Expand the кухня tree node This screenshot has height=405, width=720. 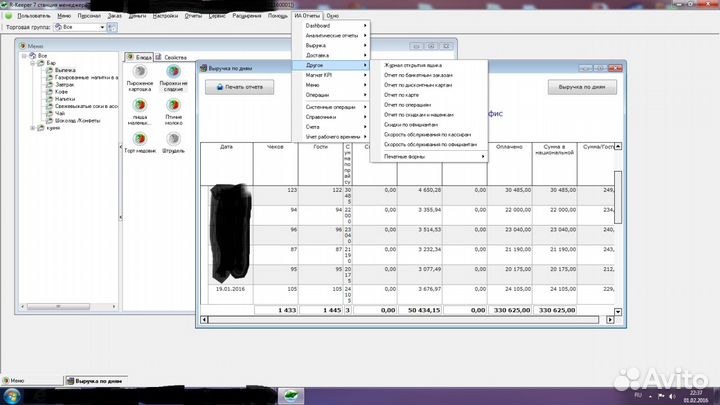tap(33, 128)
